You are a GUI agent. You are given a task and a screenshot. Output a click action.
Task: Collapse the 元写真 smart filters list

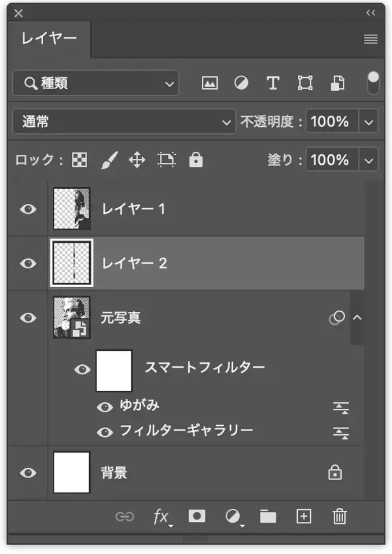point(357,317)
